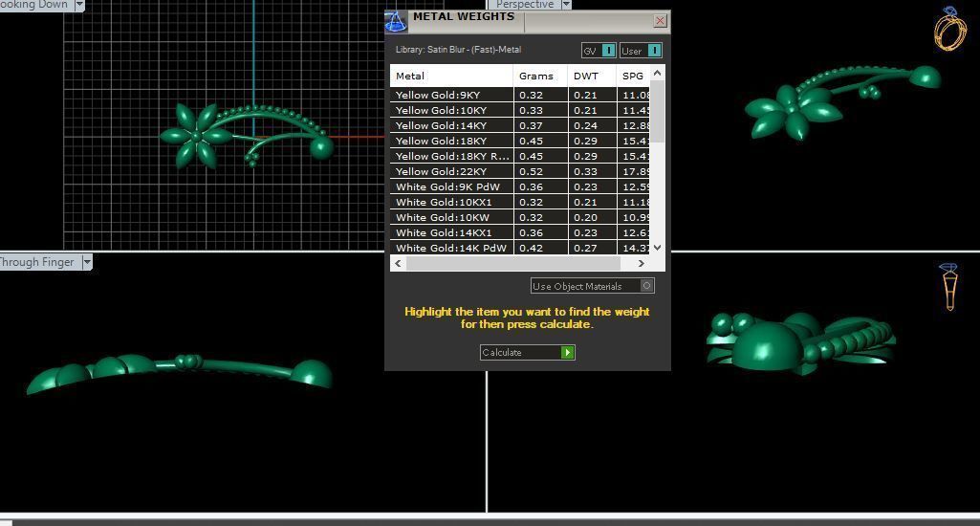Click the Perspective viewport label
The image size is (980, 526).
(x=525, y=5)
